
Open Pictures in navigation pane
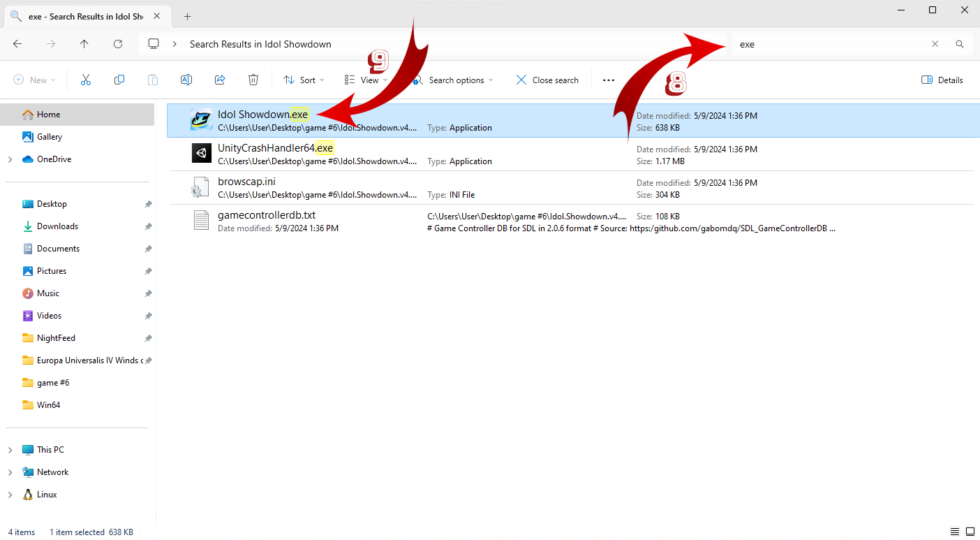coord(77,271)
